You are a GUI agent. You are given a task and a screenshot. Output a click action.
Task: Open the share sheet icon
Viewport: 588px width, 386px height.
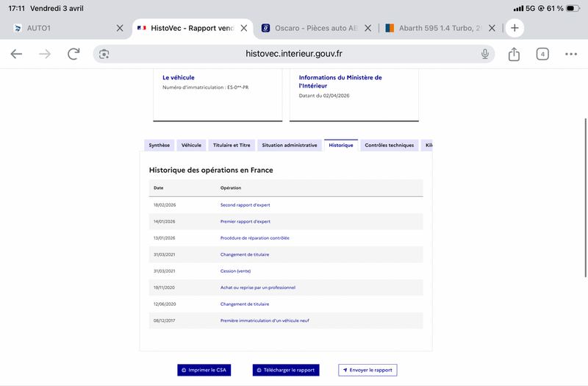(x=514, y=54)
